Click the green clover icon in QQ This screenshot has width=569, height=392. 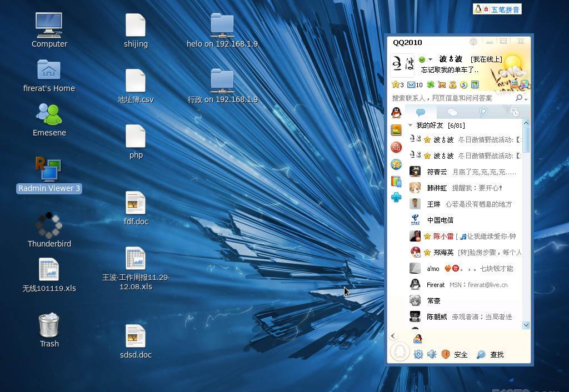tap(431, 85)
